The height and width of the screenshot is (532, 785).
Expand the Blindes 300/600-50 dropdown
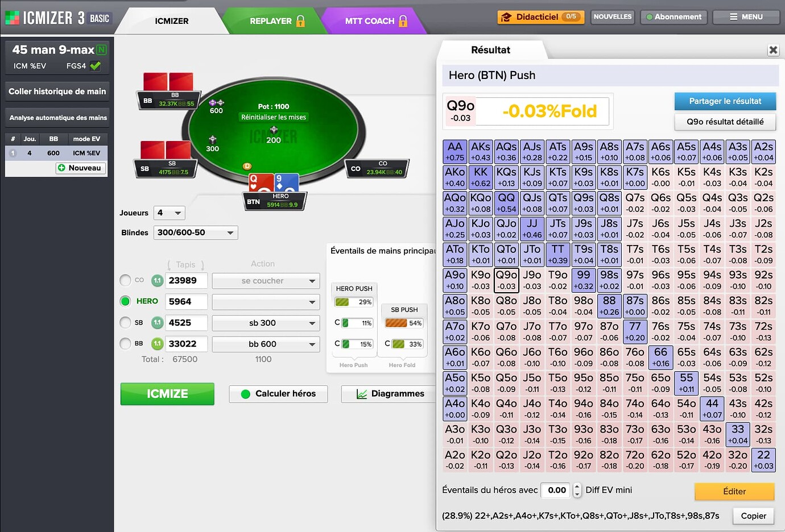tap(196, 232)
